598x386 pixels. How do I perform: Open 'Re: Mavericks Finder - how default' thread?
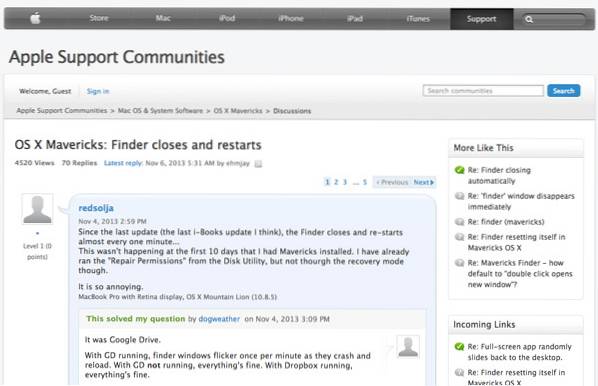pos(520,273)
